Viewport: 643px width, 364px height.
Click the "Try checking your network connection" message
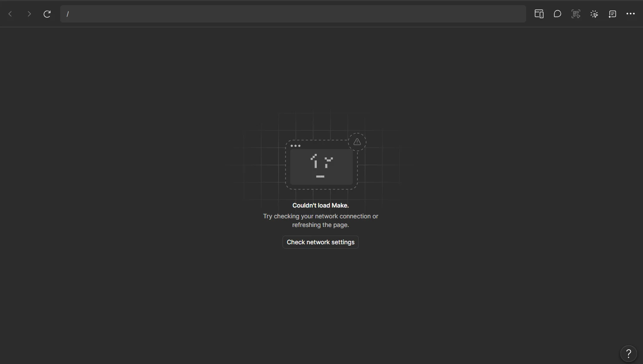[x=321, y=220]
